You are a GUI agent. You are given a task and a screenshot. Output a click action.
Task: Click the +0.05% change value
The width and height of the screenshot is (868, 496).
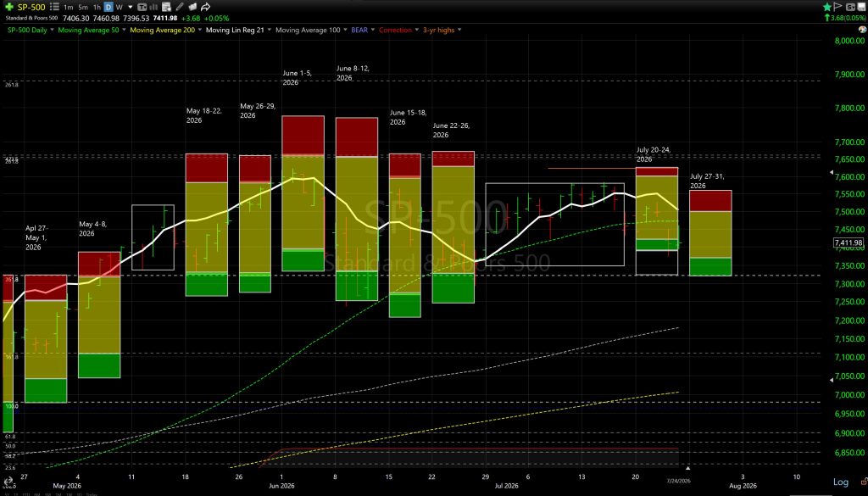216,19
